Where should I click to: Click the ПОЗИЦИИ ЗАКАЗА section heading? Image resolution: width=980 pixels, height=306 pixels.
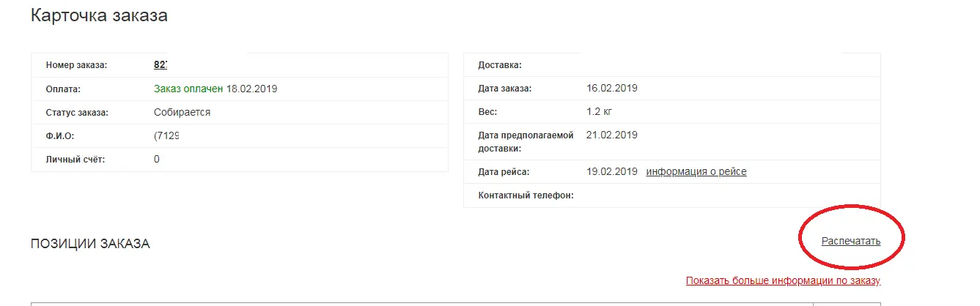90,245
